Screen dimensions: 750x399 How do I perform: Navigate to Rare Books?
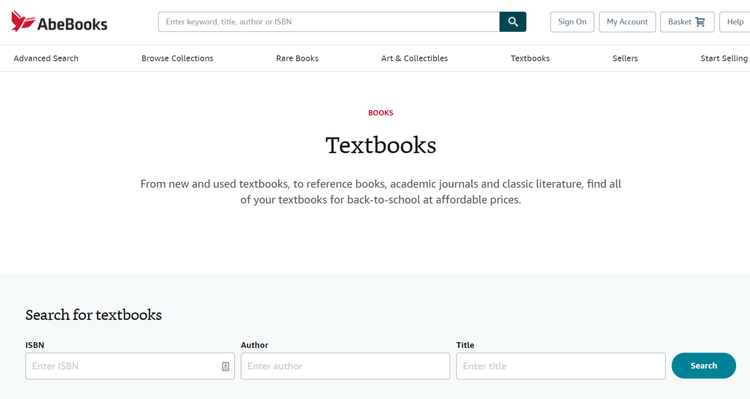(x=297, y=58)
